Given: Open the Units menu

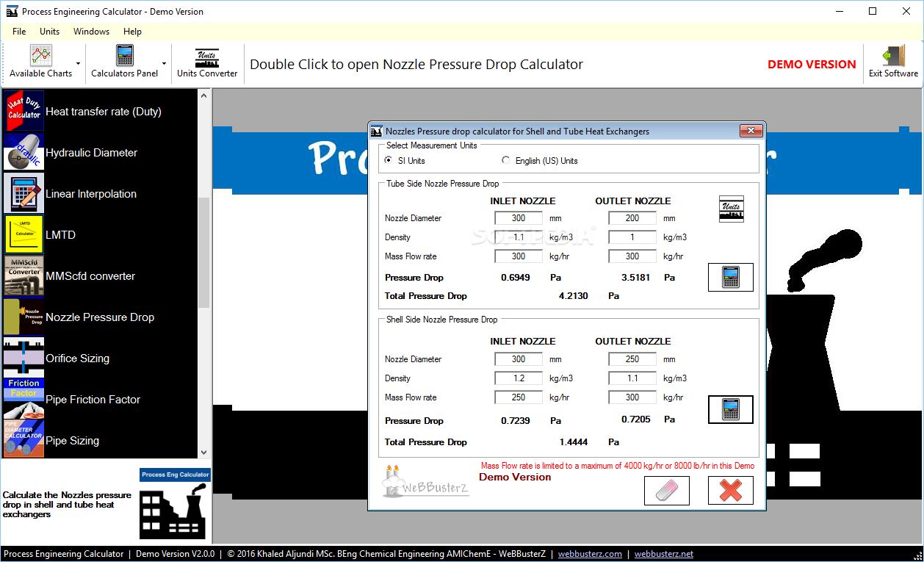Looking at the screenshot, I should (50, 32).
